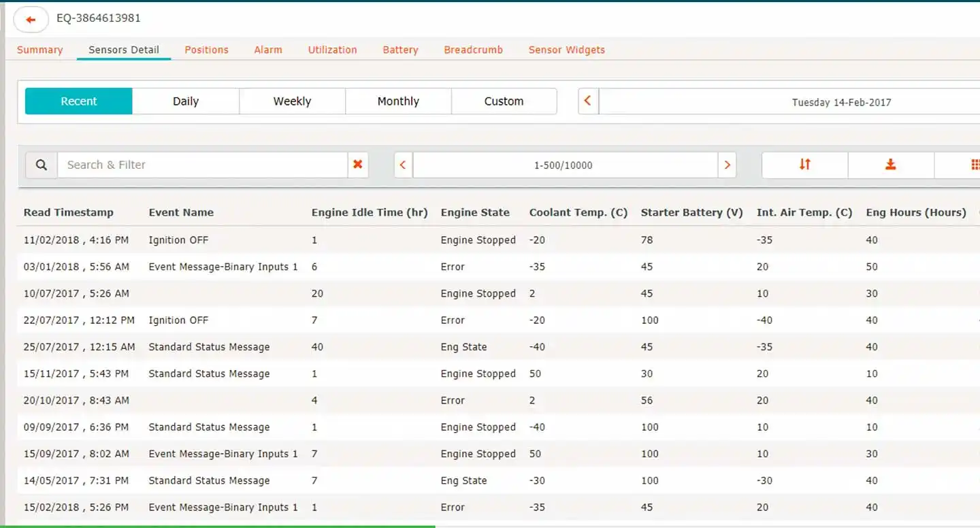980x528 pixels.
Task: Select the Monthly time range
Action: [398, 101]
